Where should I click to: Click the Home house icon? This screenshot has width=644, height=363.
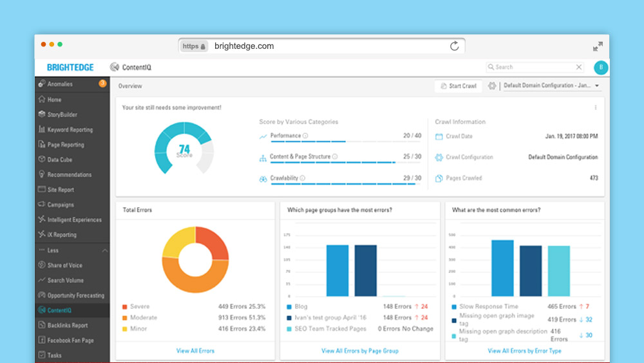click(41, 99)
